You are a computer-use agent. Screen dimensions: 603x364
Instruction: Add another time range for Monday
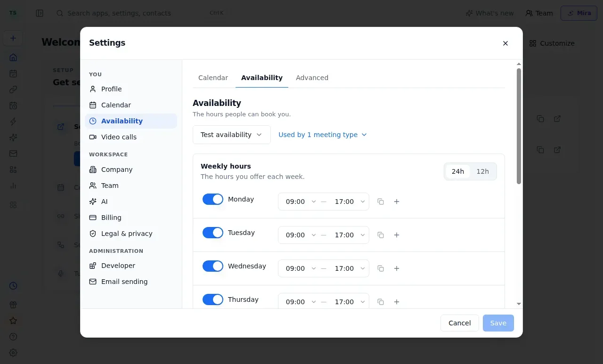click(397, 202)
